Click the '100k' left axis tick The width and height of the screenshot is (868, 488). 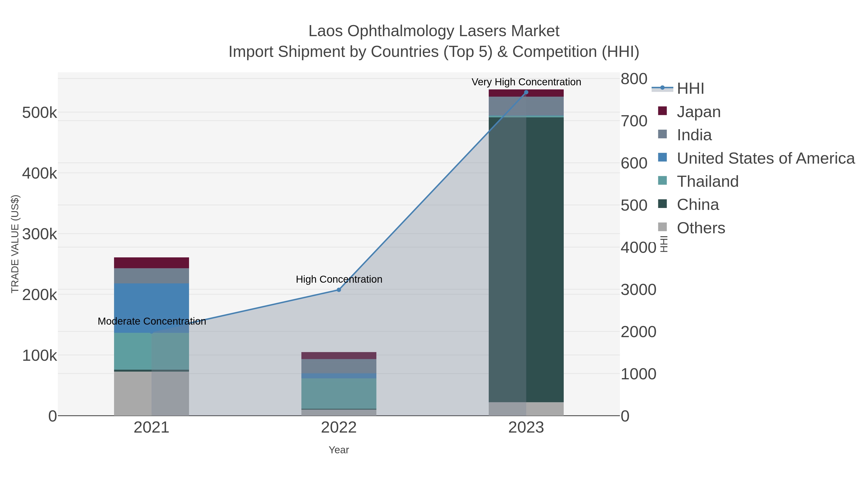40,356
